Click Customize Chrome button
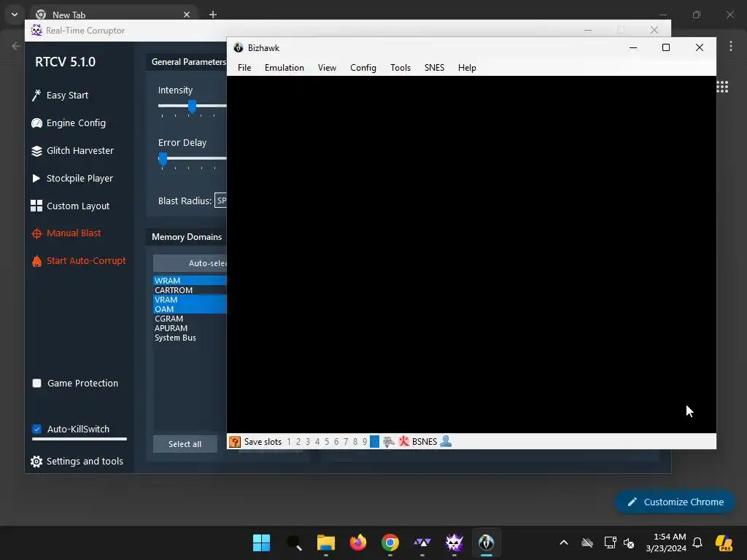 point(675,502)
